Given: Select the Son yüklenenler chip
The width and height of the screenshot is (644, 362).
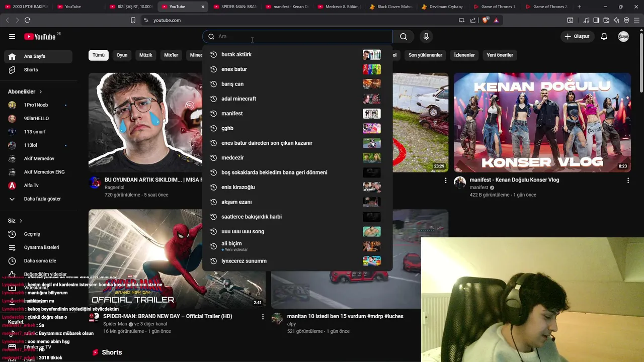Looking at the screenshot, I should click(x=425, y=55).
